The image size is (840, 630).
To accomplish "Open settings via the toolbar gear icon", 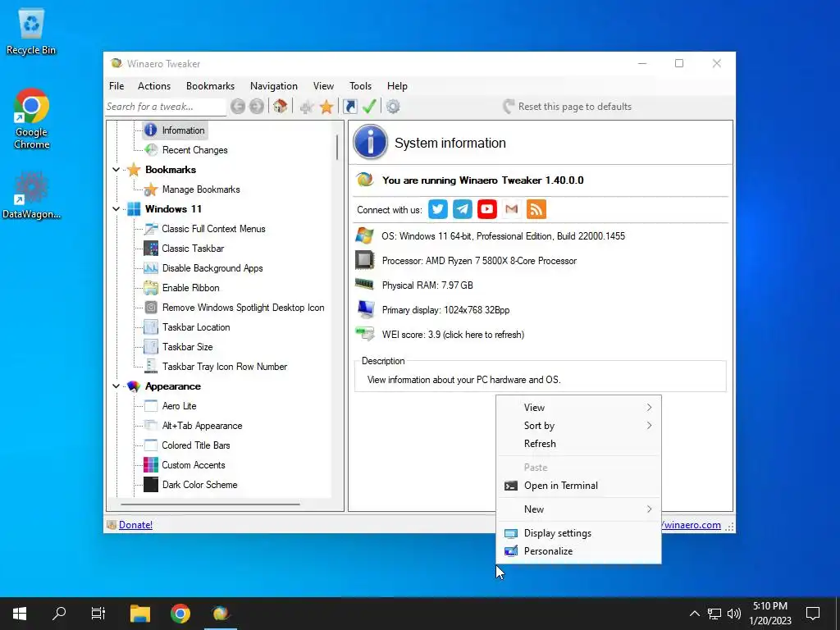I will (x=393, y=107).
